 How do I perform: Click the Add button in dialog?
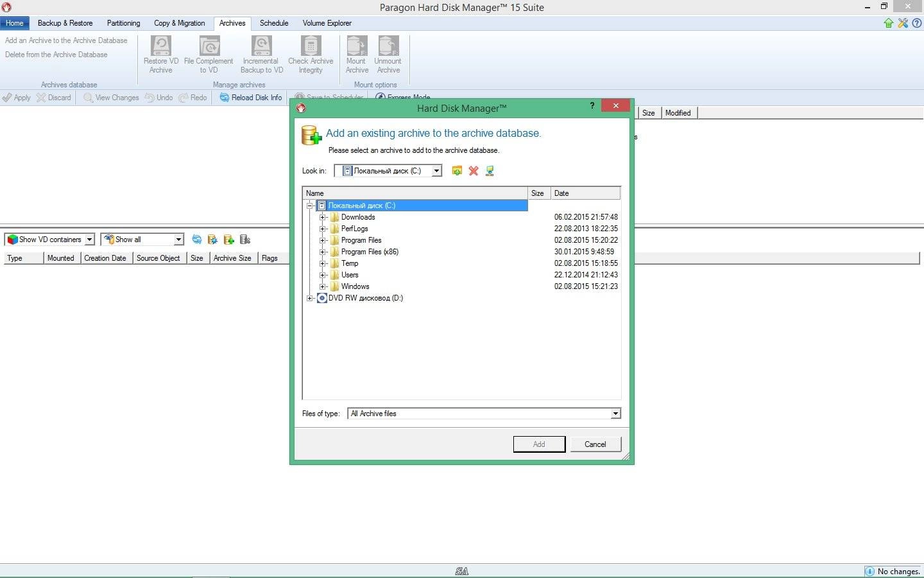pos(539,444)
